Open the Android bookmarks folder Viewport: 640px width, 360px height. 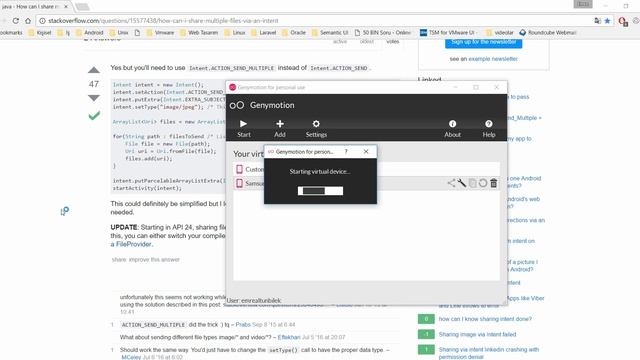click(x=89, y=32)
